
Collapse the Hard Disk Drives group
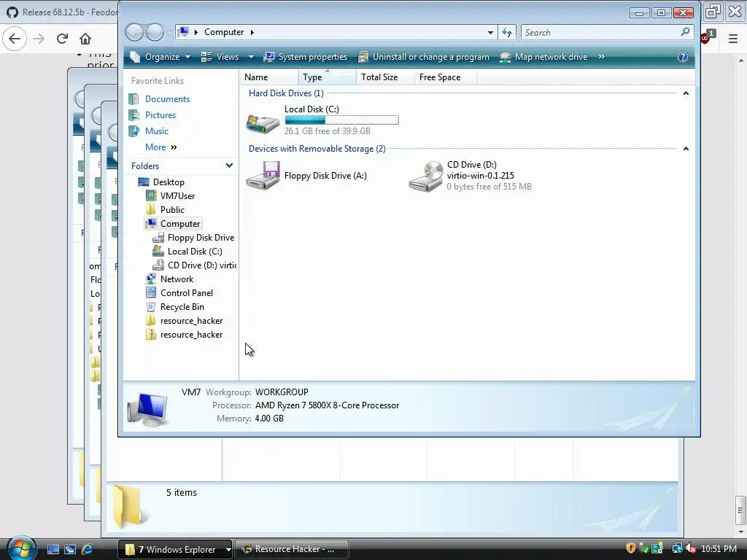pos(686,93)
